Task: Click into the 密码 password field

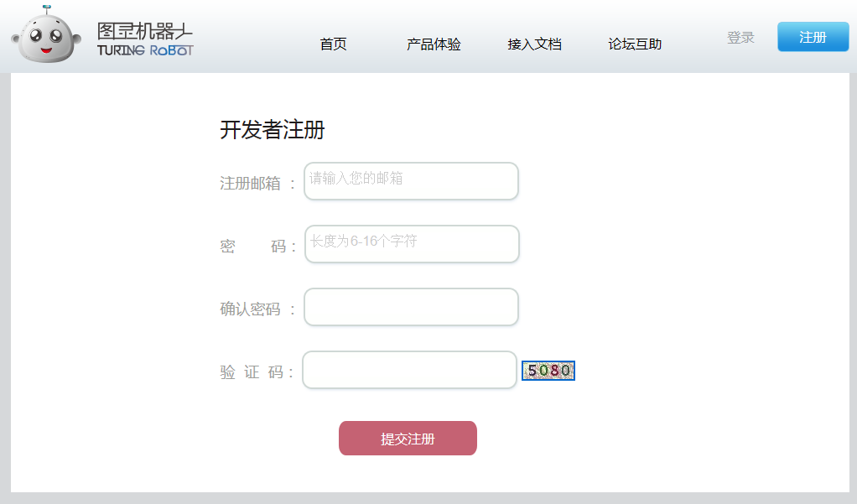Action: click(x=412, y=244)
